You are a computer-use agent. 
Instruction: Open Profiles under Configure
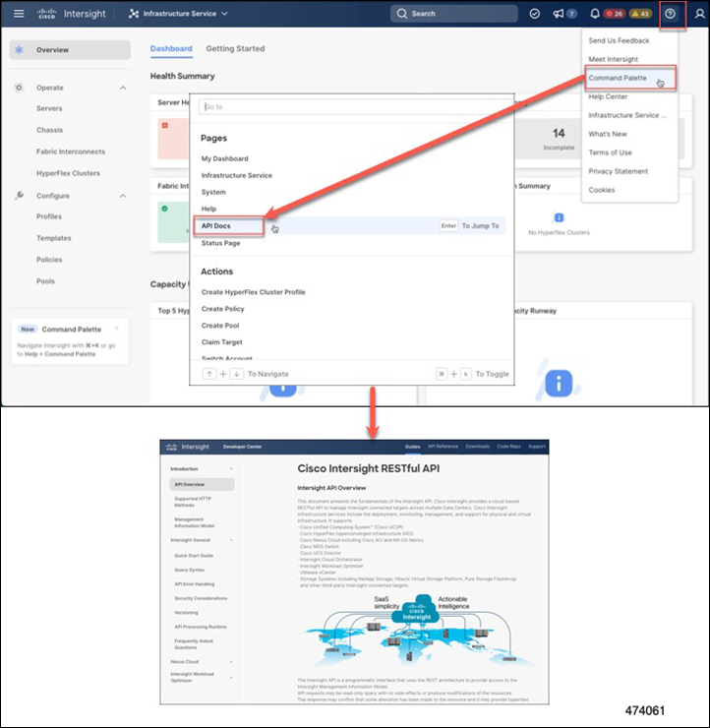point(49,216)
